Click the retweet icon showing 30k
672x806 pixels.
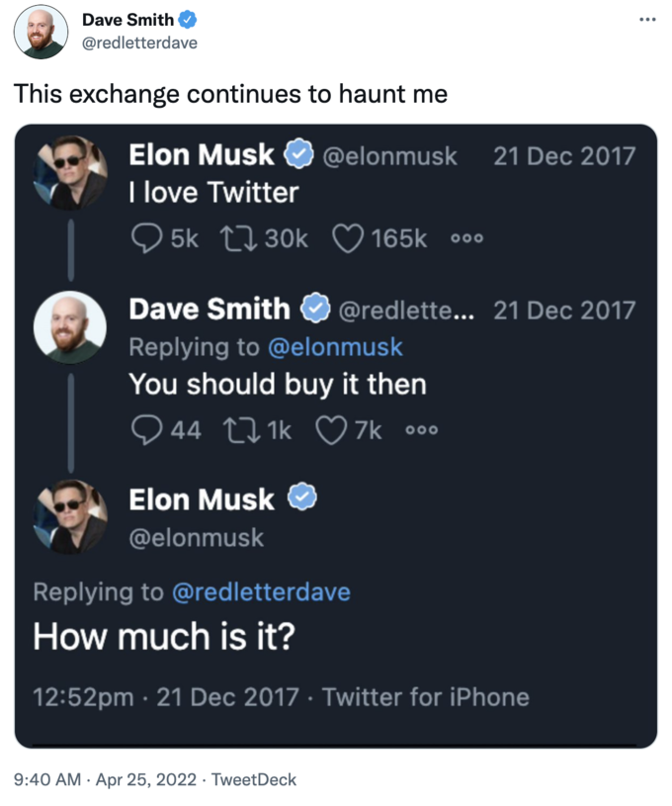pyautogui.click(x=235, y=238)
